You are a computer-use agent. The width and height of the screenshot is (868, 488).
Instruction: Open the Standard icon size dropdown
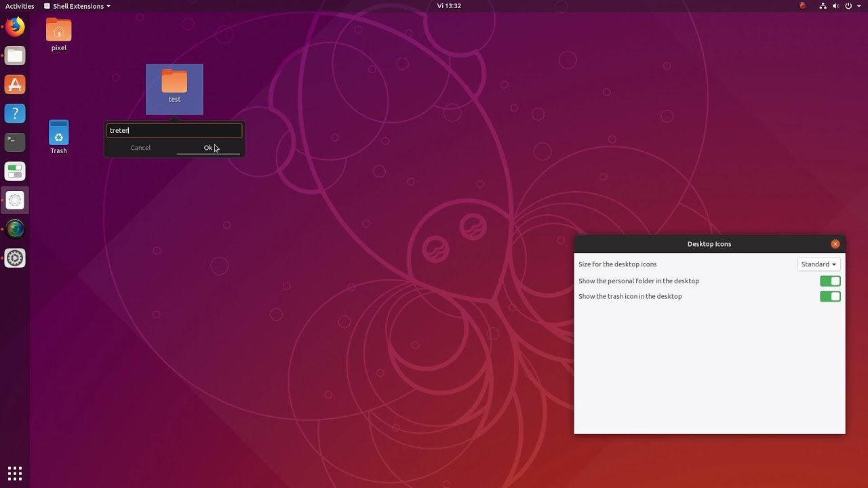[x=818, y=264]
